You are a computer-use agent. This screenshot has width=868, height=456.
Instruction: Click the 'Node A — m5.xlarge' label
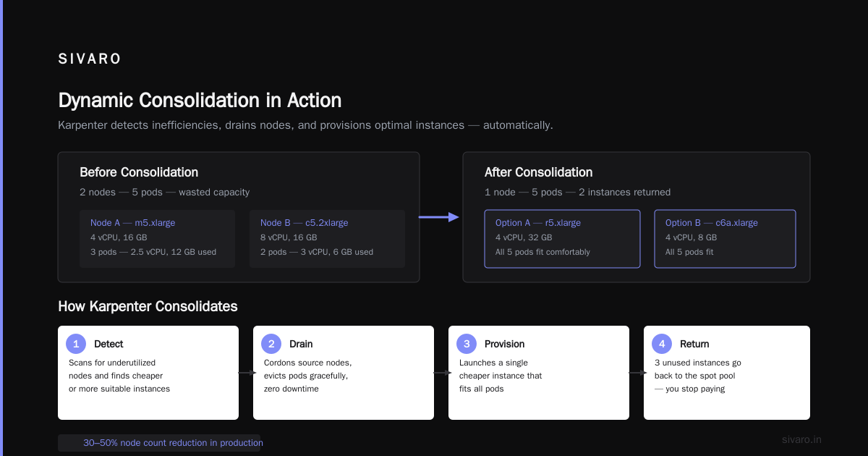pyautogui.click(x=132, y=223)
